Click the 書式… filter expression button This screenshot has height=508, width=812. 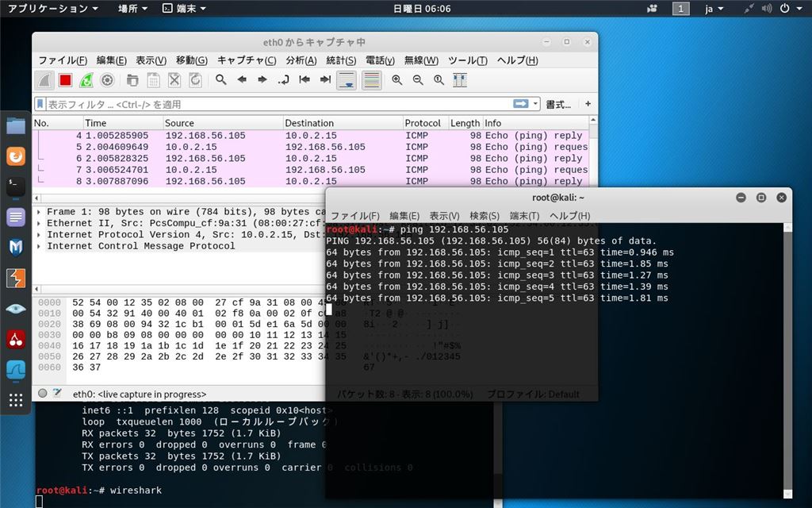(x=558, y=104)
